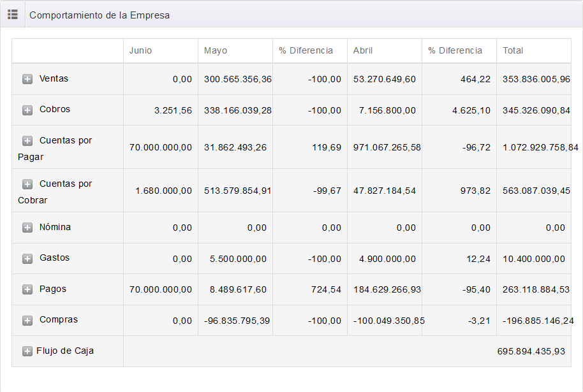Click plus icon beside Gastos
The image size is (583, 392).
coord(27,258)
